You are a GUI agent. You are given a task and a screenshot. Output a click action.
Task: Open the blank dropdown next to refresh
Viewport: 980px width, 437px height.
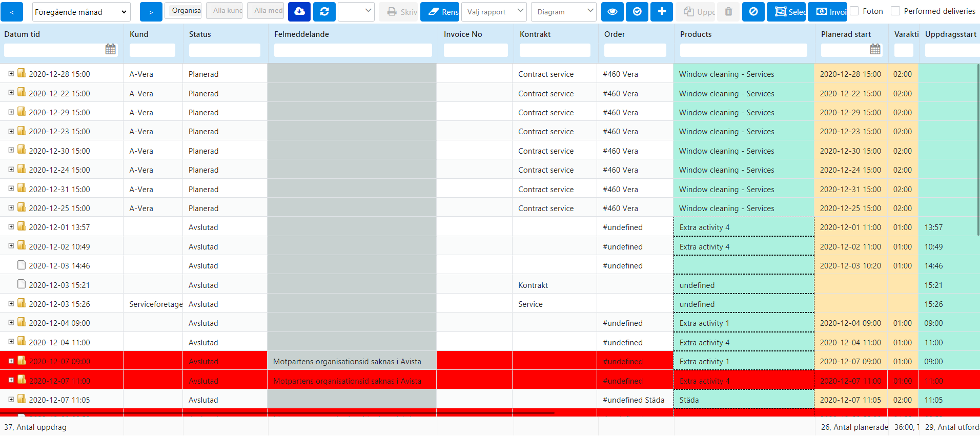[356, 11]
